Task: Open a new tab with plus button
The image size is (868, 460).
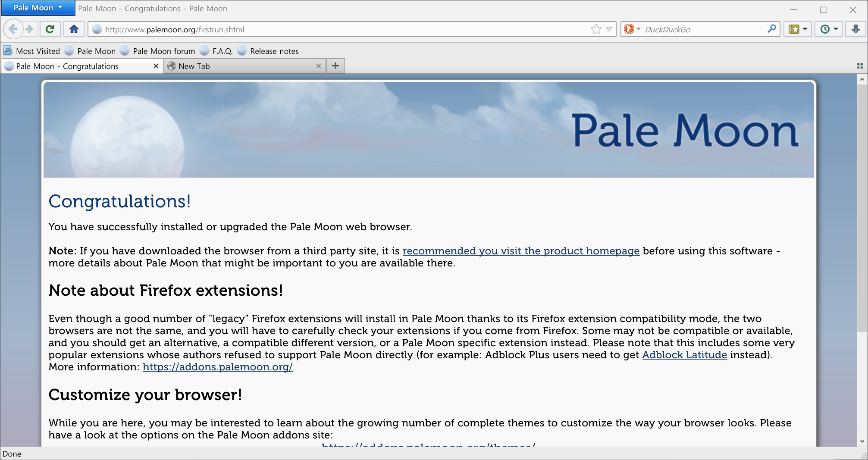Action: click(335, 66)
